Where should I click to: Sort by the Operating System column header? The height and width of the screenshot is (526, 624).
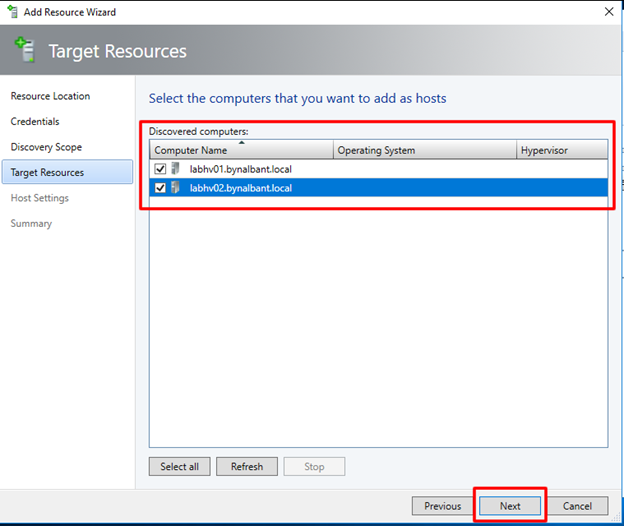coord(425,150)
